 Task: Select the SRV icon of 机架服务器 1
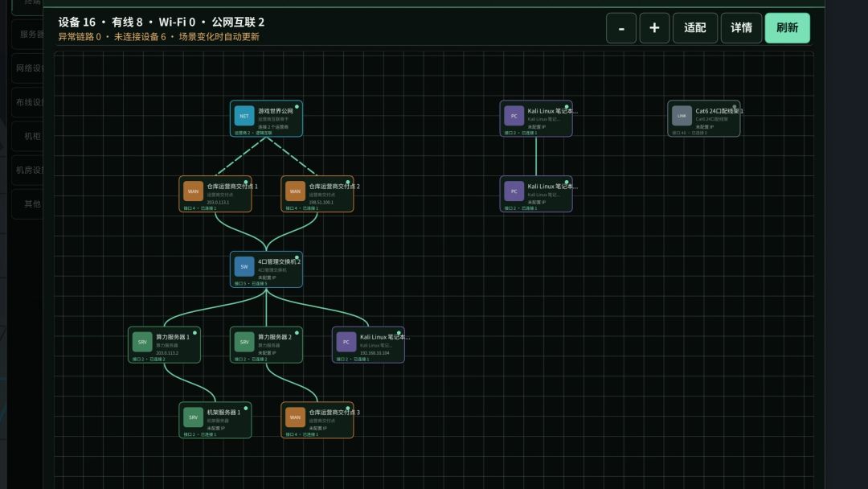point(193,417)
